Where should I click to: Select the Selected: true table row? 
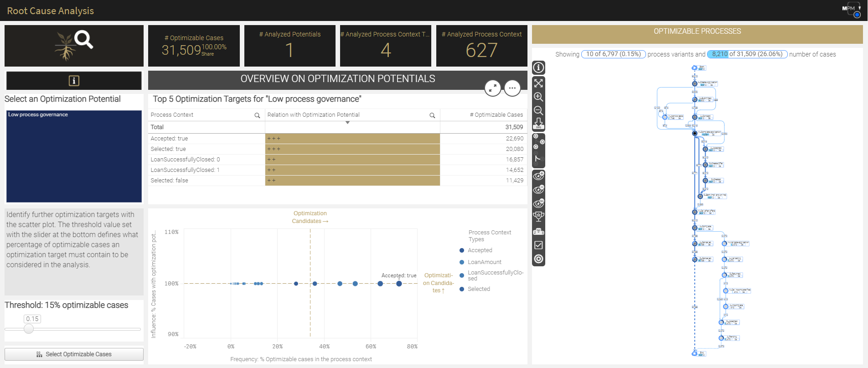[x=337, y=149]
